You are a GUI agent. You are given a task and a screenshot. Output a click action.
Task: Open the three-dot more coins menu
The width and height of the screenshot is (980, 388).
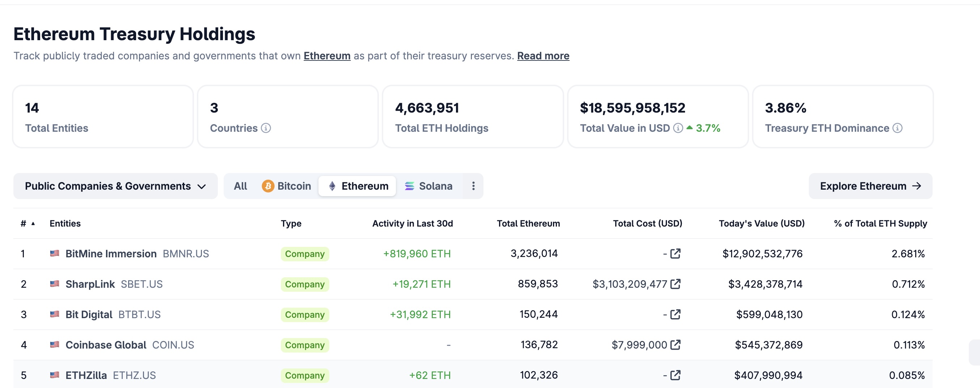473,186
